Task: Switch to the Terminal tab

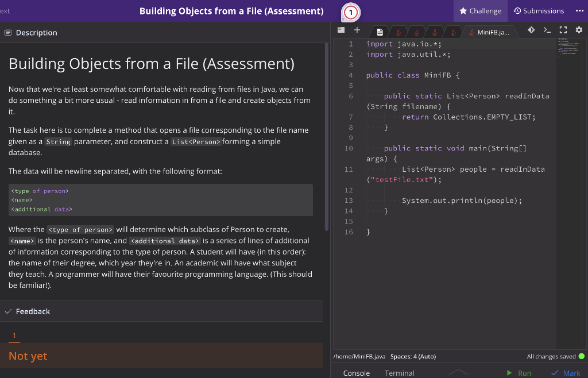Action: click(400, 373)
